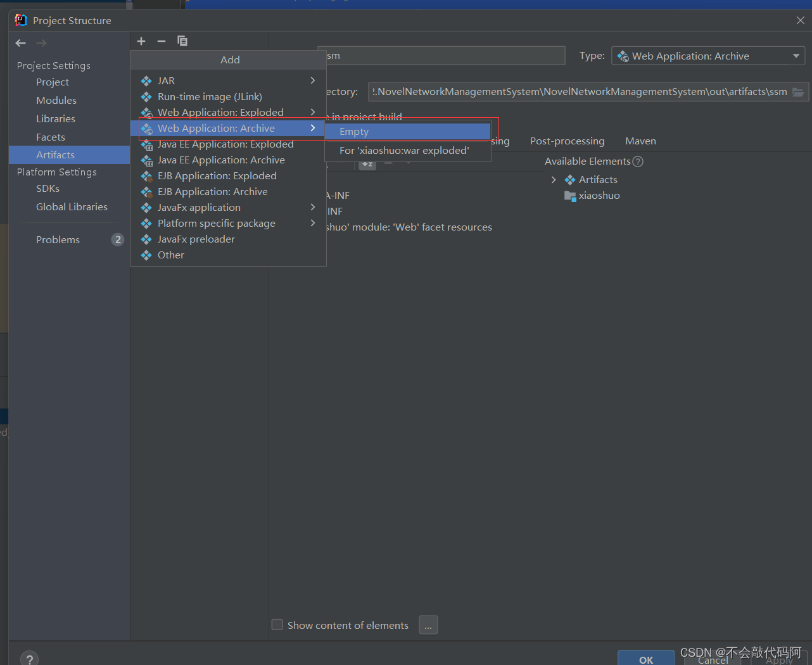Open Modules in Project Settings
The image size is (812, 665).
(x=56, y=101)
